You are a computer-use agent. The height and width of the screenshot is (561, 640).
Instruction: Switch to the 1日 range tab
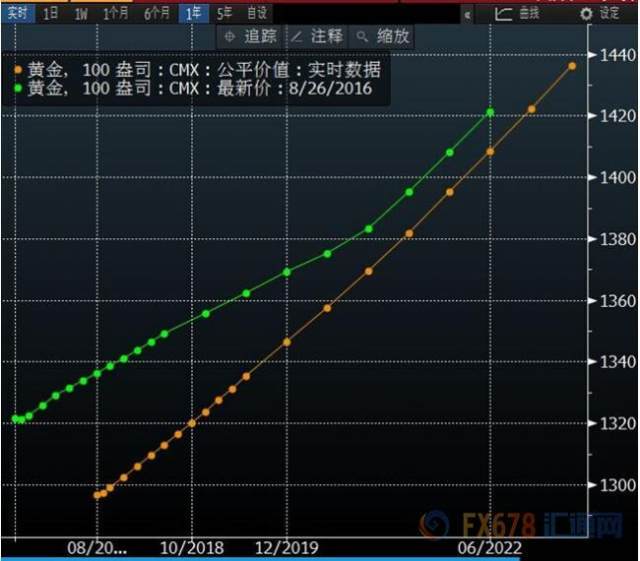(x=51, y=14)
